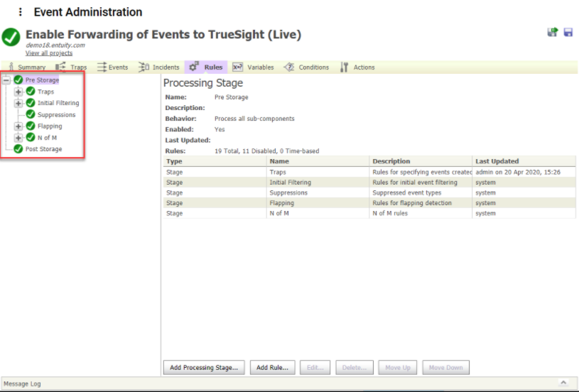Click the Actions tab tools icon
579x392 pixels.
point(345,67)
